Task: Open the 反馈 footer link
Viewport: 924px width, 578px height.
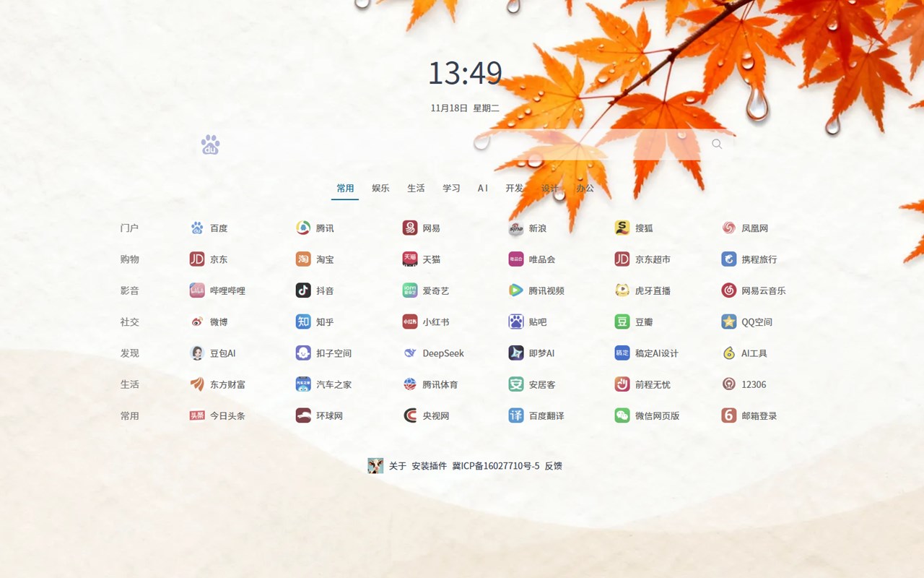Action: 554,466
